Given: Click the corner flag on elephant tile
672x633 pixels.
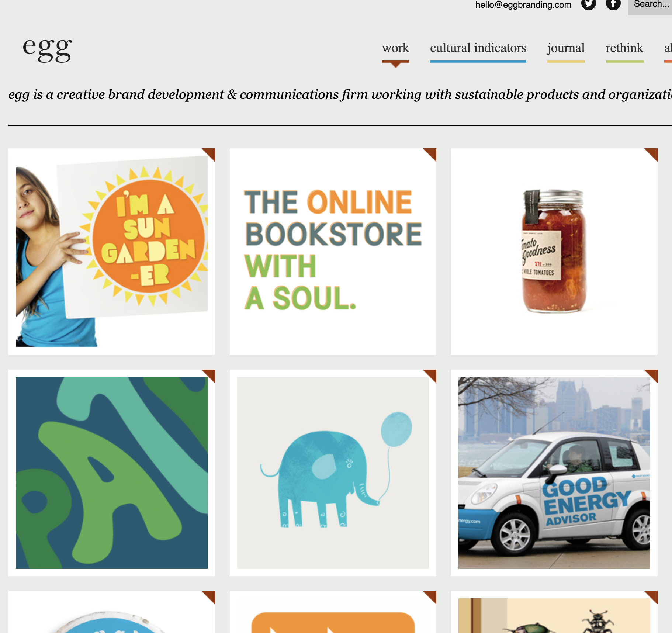Looking at the screenshot, I should (430, 376).
